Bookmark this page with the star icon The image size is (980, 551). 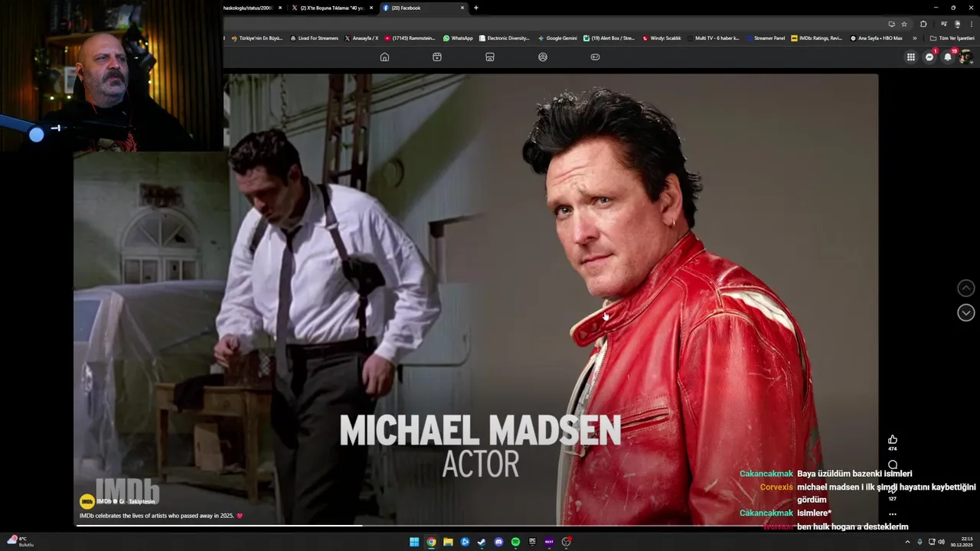pos(904,24)
